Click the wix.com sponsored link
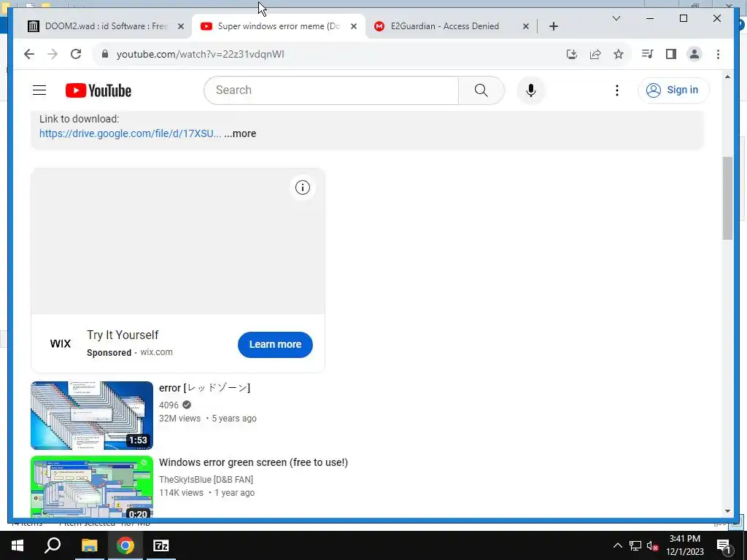The width and height of the screenshot is (747, 560). point(156,352)
